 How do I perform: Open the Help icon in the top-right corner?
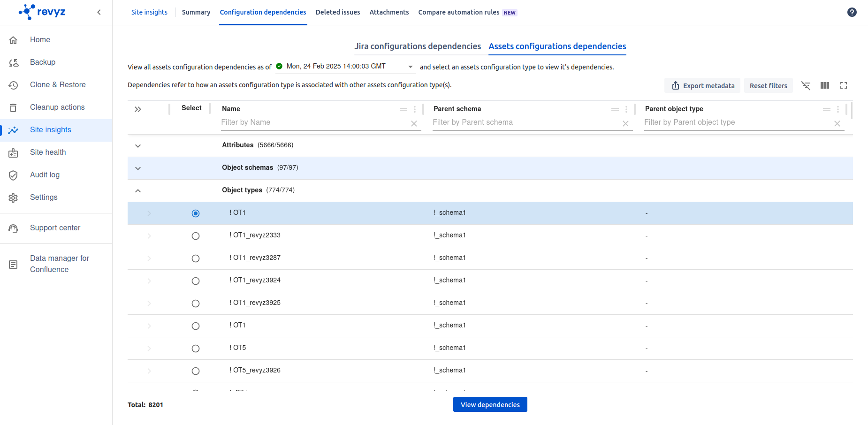852,12
